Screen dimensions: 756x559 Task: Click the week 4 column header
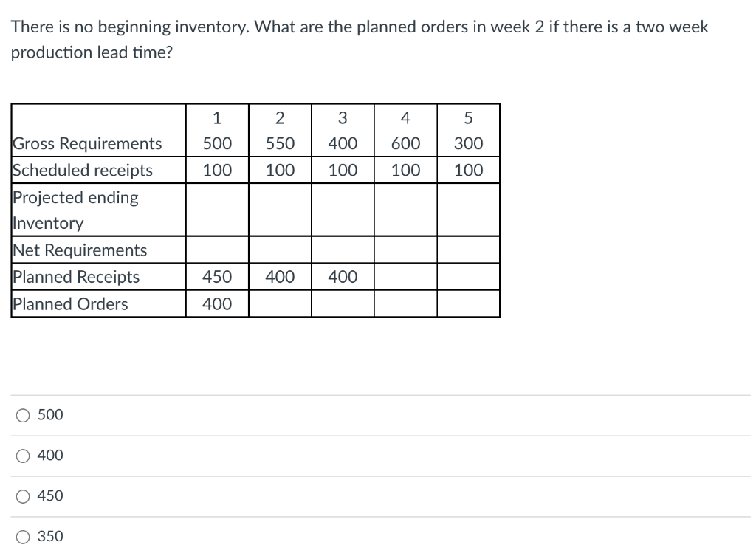[x=405, y=117]
